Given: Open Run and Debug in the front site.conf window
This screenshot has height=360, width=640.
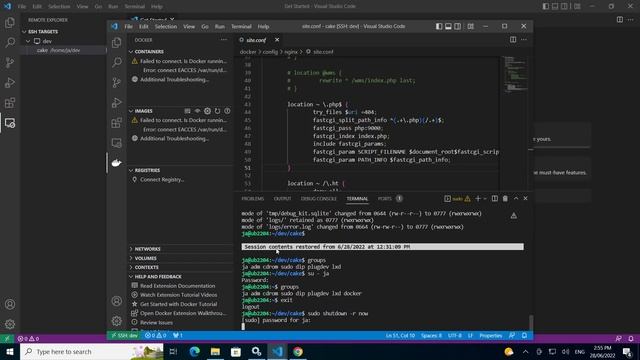Looking at the screenshot, I should pyautogui.click(x=117, y=102).
